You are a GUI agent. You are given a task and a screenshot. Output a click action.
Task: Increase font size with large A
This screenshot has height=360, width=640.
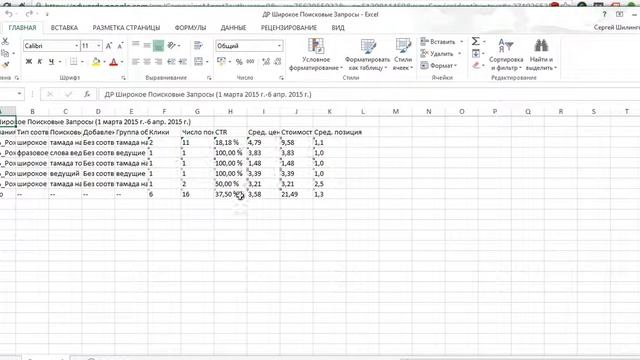pos(109,46)
